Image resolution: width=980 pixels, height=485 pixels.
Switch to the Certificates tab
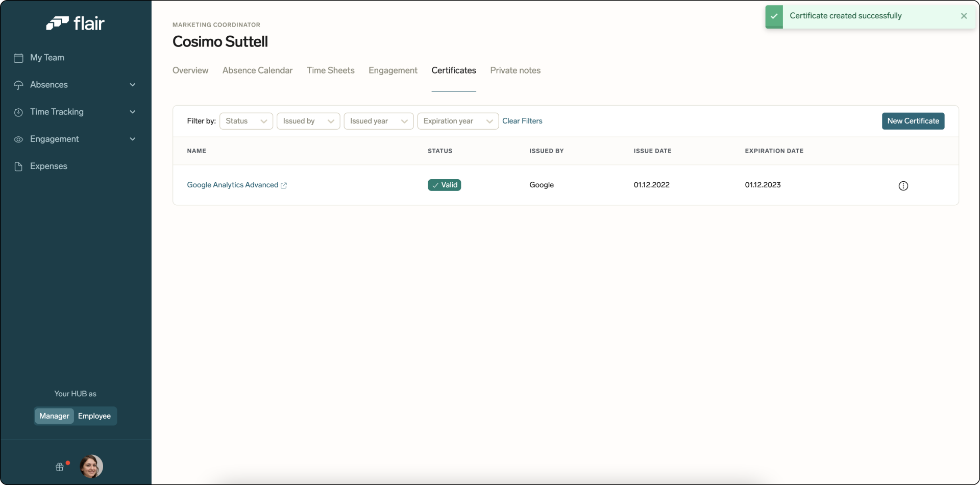coord(454,70)
